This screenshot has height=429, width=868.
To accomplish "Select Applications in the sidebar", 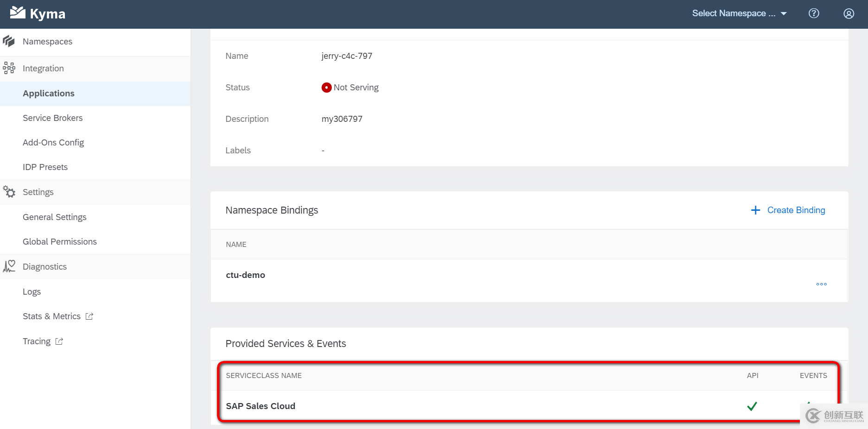I will pyautogui.click(x=48, y=93).
